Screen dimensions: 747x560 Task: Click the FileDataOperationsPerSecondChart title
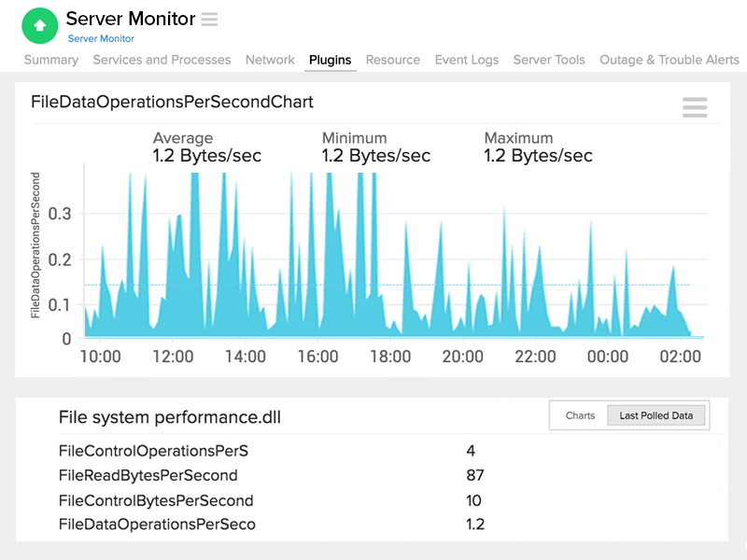click(172, 102)
